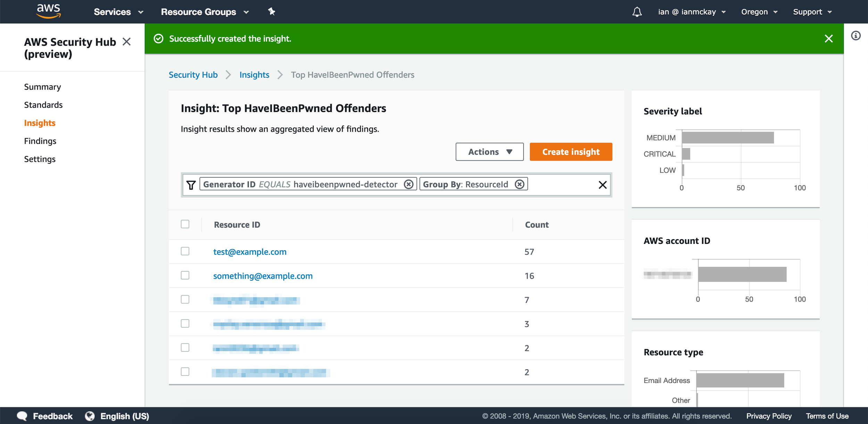The width and height of the screenshot is (868, 424).
Task: Open the info panel icon
Action: 856,35
